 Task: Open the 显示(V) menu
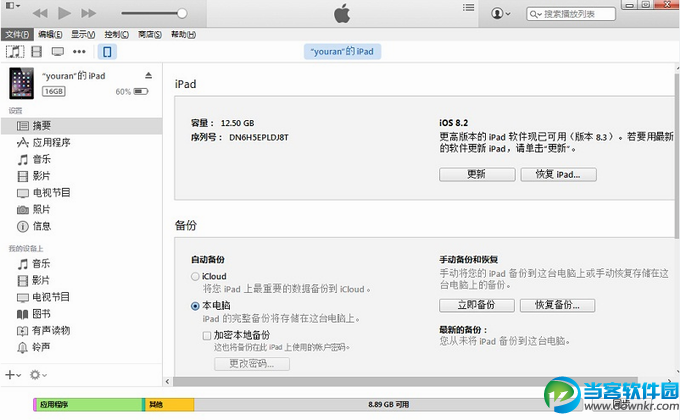(x=83, y=34)
